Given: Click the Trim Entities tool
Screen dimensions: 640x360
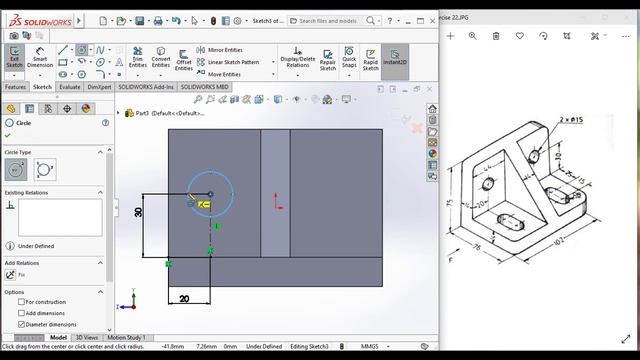Looking at the screenshot, I should point(138,57).
